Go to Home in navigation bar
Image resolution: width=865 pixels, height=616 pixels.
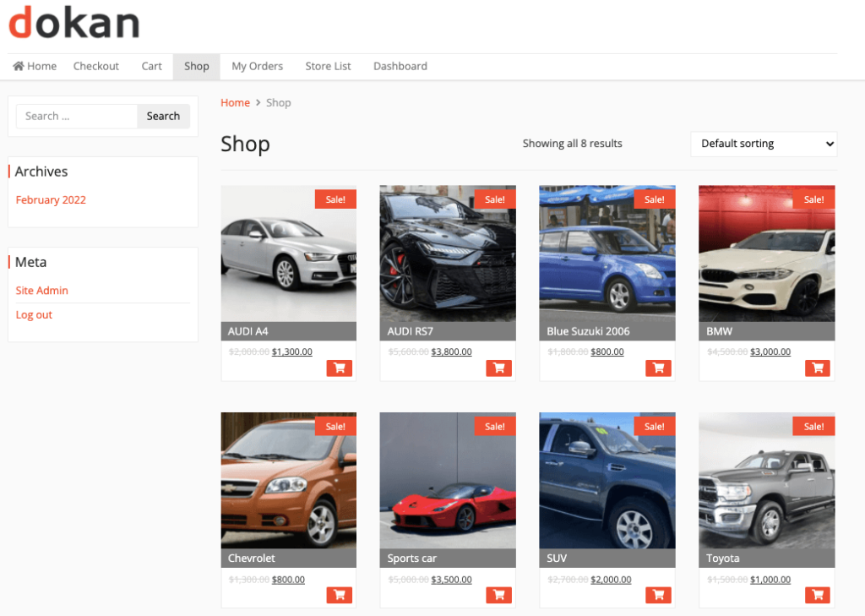35,66
